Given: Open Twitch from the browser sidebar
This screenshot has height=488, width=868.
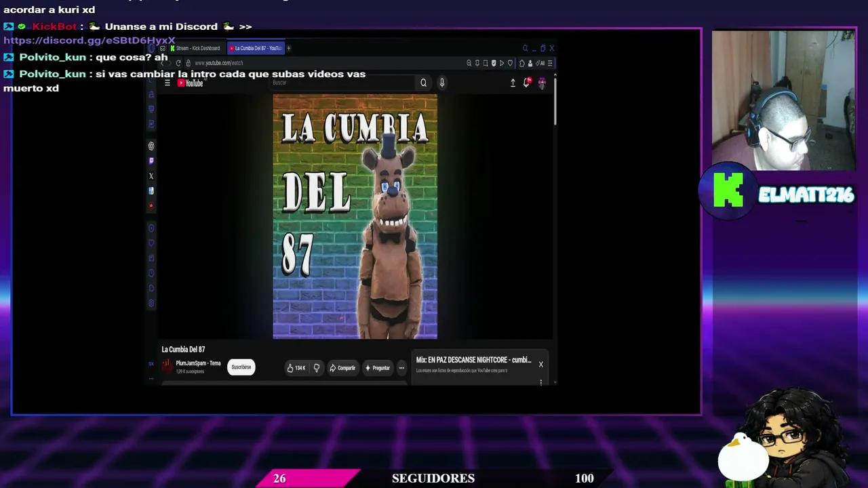Looking at the screenshot, I should [151, 161].
